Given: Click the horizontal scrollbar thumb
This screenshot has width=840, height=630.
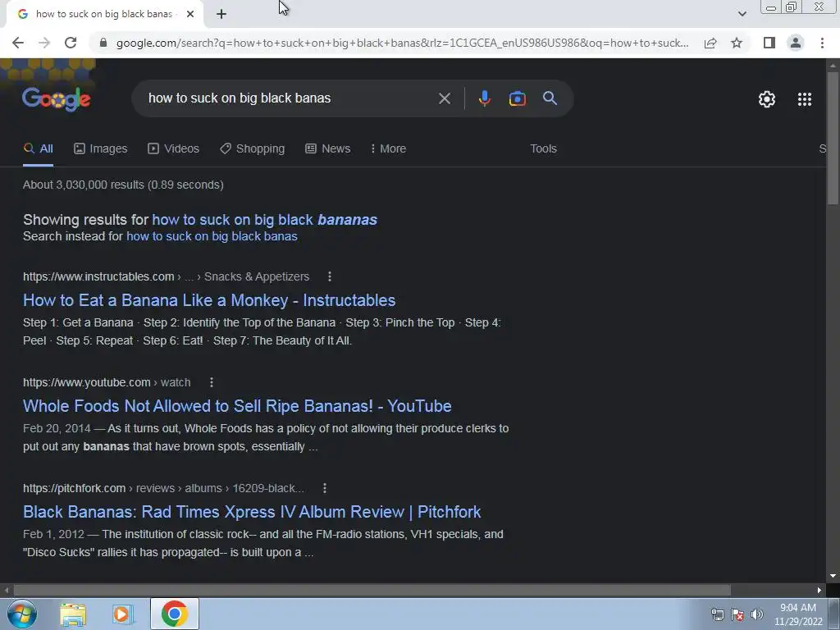Looking at the screenshot, I should [372, 591].
